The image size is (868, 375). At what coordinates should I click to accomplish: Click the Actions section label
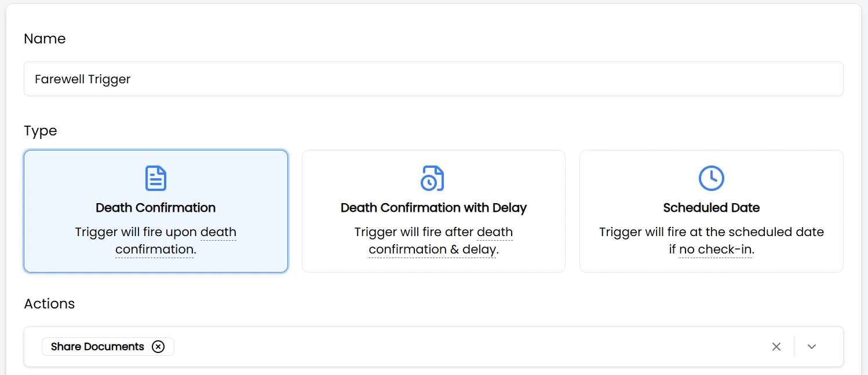click(x=49, y=304)
